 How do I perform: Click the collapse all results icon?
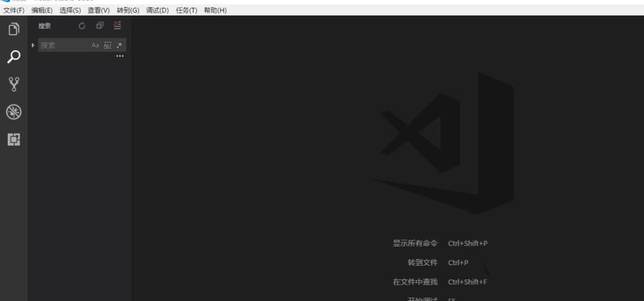click(100, 26)
